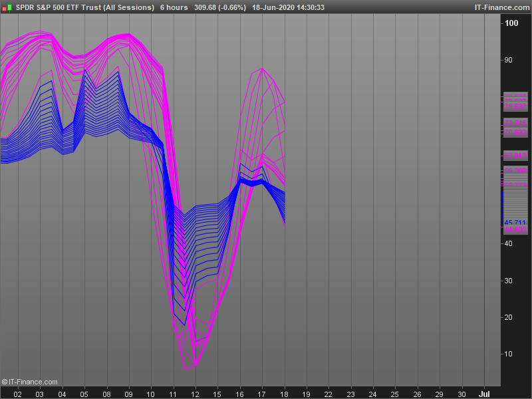Click the Jul month label on the time axis

coord(484,394)
